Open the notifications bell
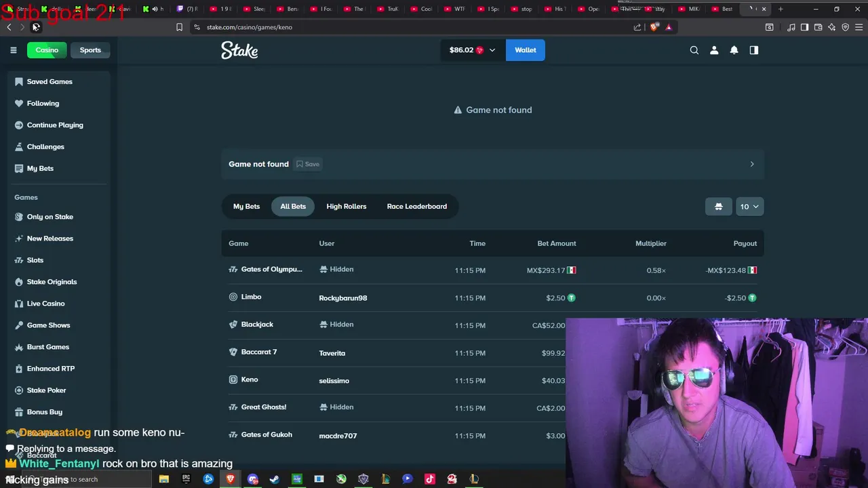Image resolution: width=868 pixels, height=488 pixels. (734, 50)
